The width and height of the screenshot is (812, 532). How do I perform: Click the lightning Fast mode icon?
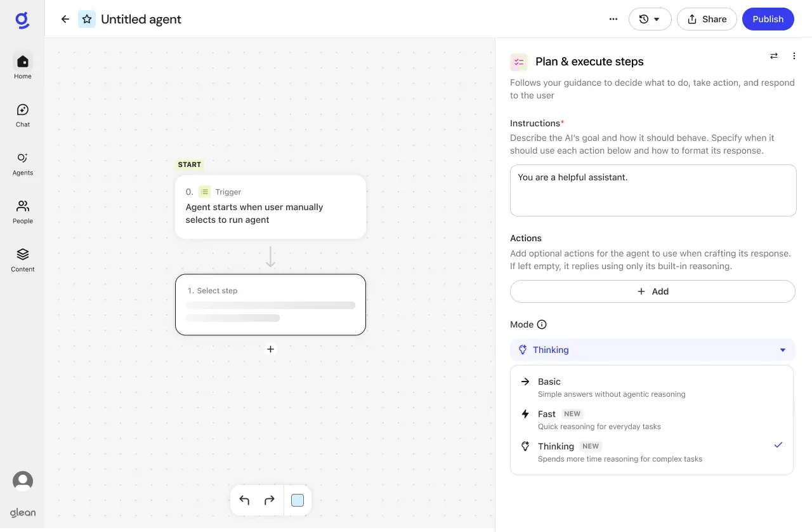tap(525, 414)
